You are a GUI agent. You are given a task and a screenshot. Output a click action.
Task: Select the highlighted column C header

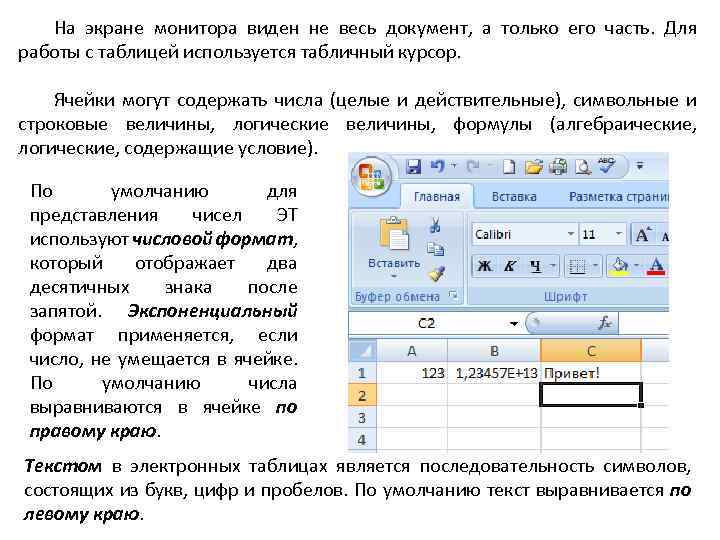[x=591, y=351]
